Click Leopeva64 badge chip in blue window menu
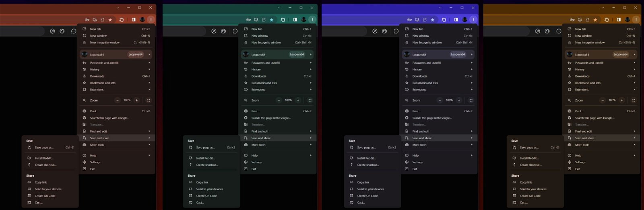This screenshot has width=644, height=210. (458, 54)
